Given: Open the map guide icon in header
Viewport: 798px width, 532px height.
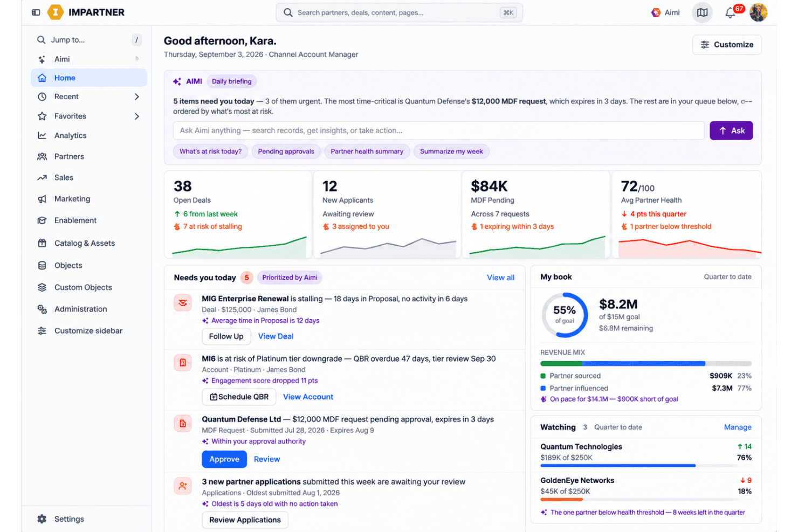Looking at the screenshot, I should pyautogui.click(x=702, y=12).
